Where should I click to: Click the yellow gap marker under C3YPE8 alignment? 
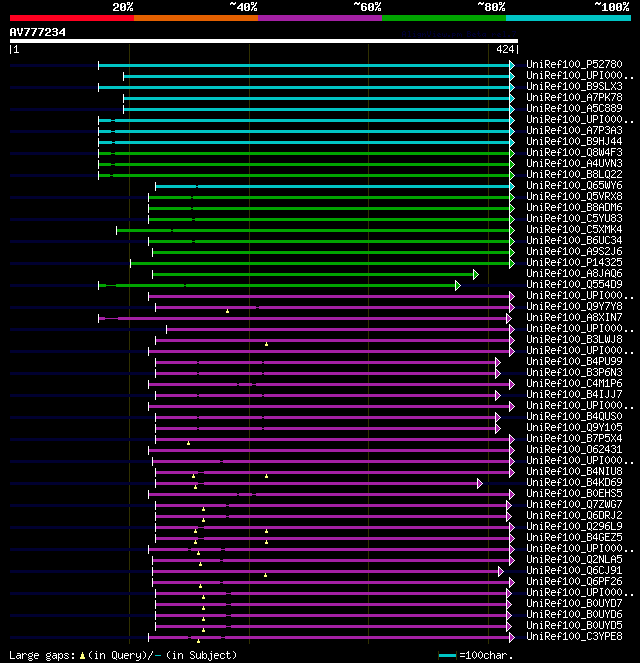[x=198, y=641]
